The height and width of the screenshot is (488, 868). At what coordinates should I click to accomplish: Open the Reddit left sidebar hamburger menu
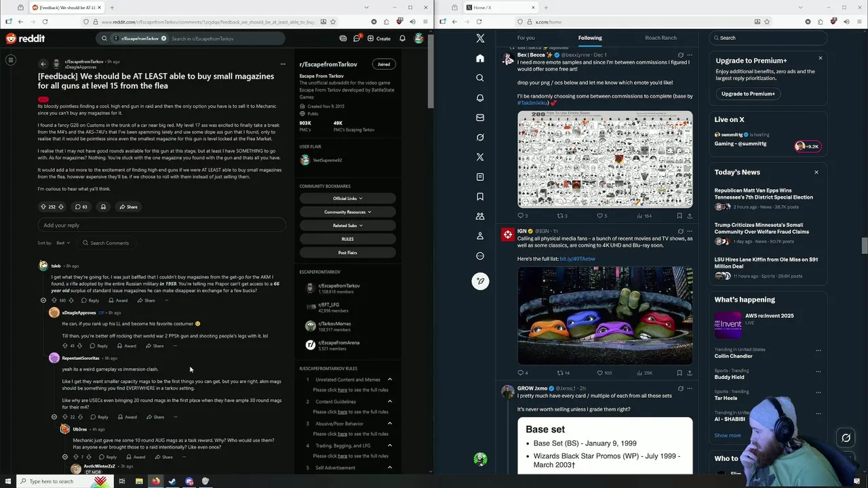pyautogui.click(x=11, y=60)
